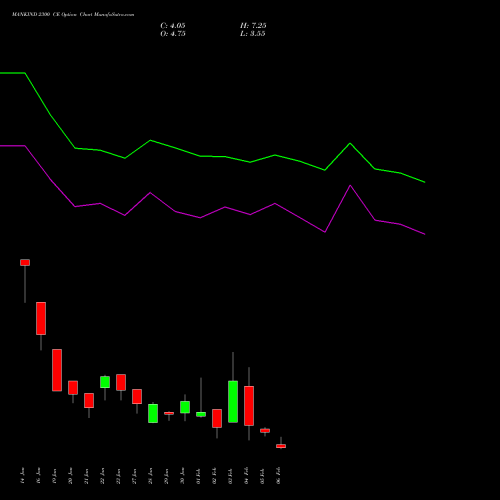Click the green candle above 28 Jan

[x=153, y=413]
